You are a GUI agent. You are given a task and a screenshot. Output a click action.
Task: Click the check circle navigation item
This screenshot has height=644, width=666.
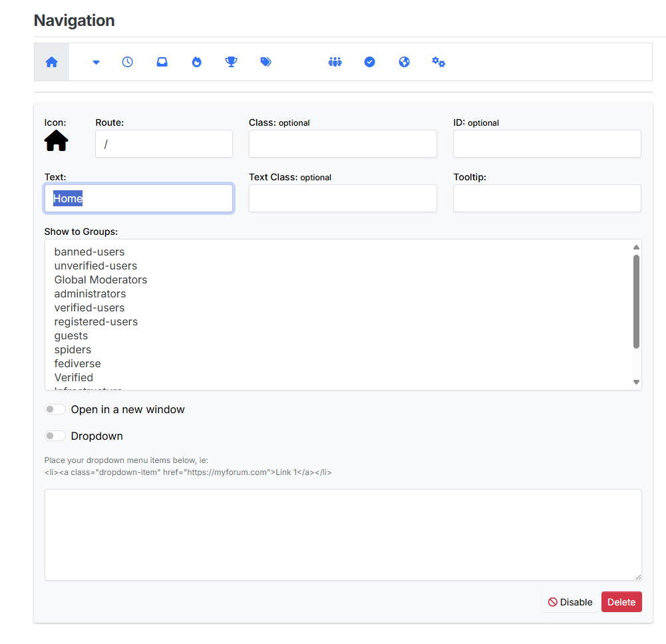[369, 62]
